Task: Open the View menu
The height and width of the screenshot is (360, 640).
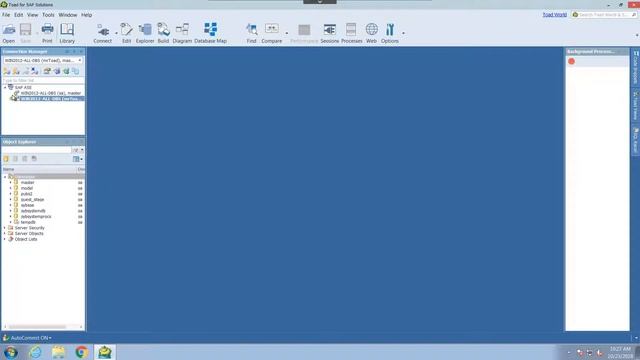Action: (x=33, y=15)
